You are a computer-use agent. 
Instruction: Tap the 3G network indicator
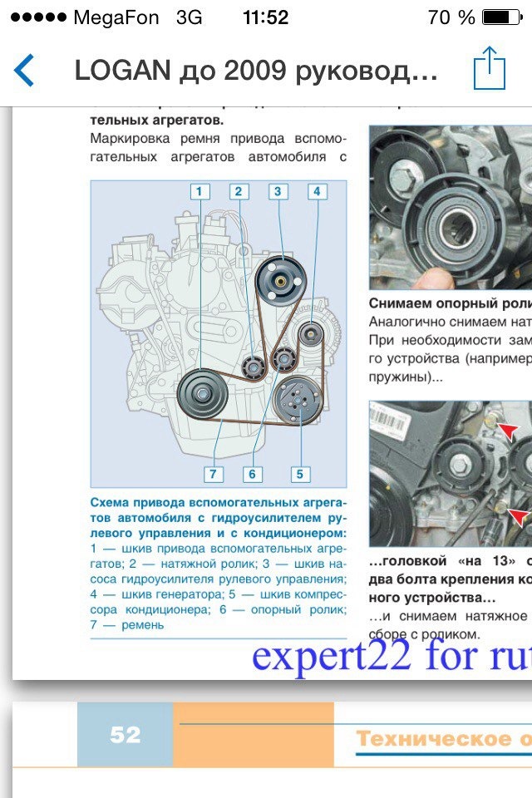189,17
